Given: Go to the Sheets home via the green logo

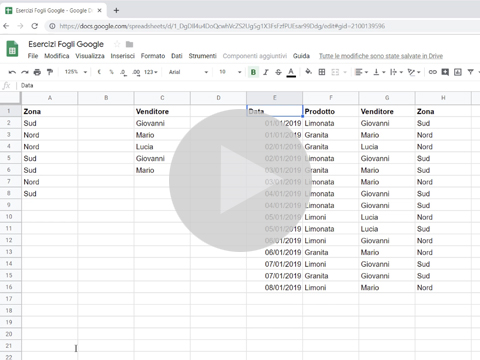Looking at the screenshot, I should 12,49.
